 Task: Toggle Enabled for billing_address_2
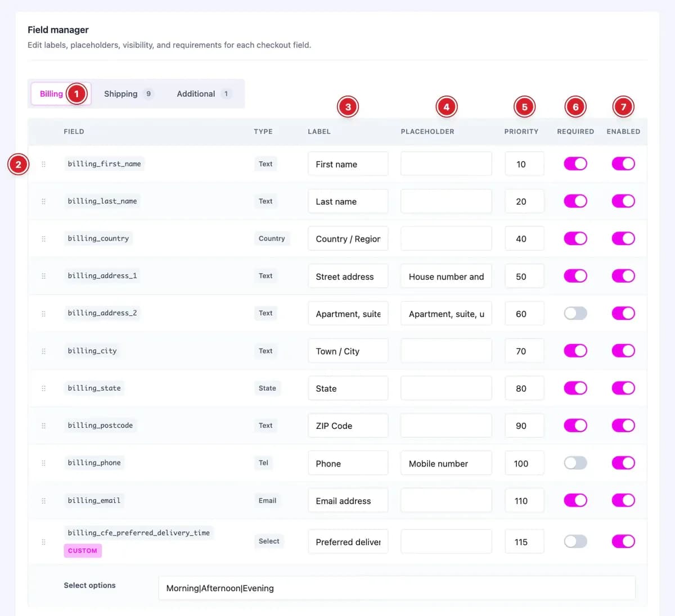coord(623,313)
